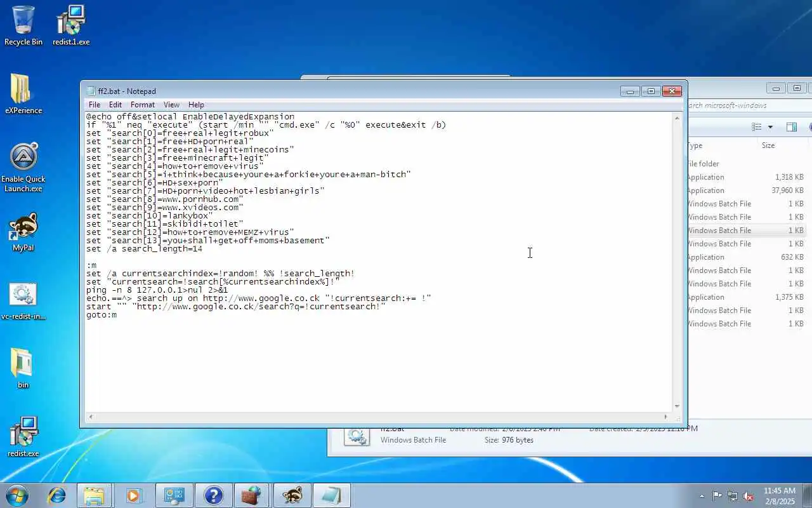The image size is (812, 508).
Task: Open taskbar clock showing 11:45 AM
Action: [779, 496]
